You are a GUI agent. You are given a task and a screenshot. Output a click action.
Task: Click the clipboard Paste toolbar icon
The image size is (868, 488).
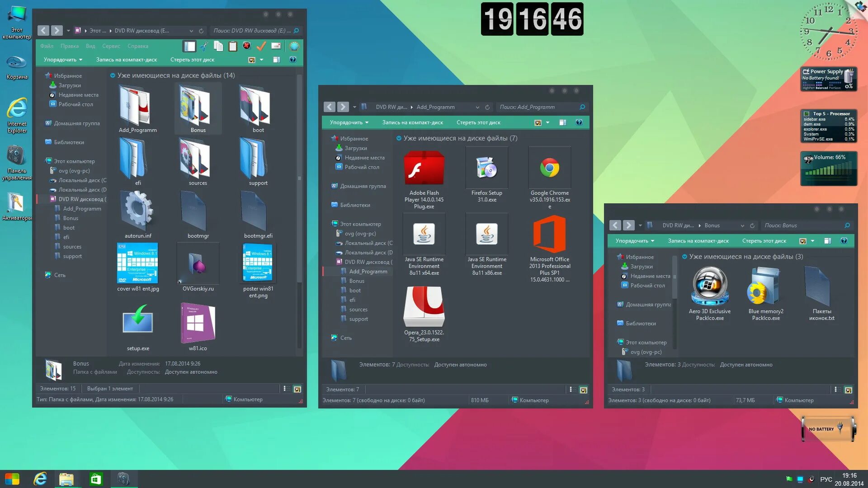point(233,46)
